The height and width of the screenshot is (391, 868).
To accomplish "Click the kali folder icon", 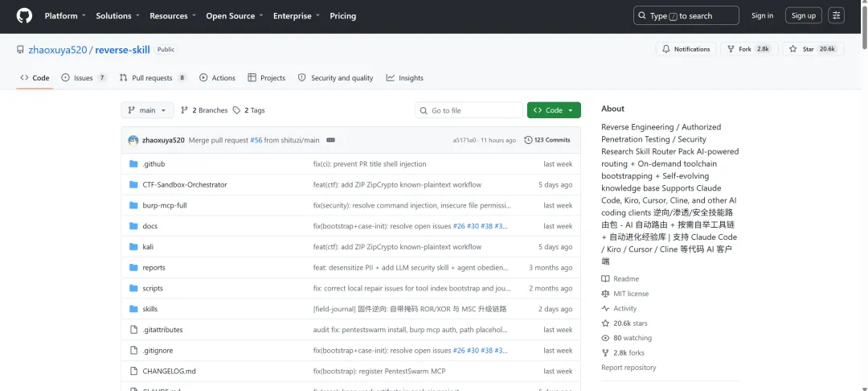I will click(133, 246).
